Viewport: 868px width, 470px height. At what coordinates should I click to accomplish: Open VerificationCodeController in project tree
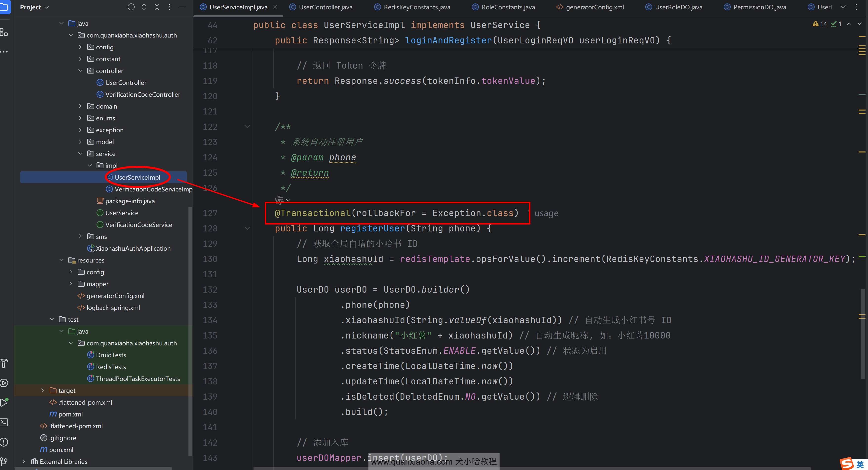click(142, 94)
